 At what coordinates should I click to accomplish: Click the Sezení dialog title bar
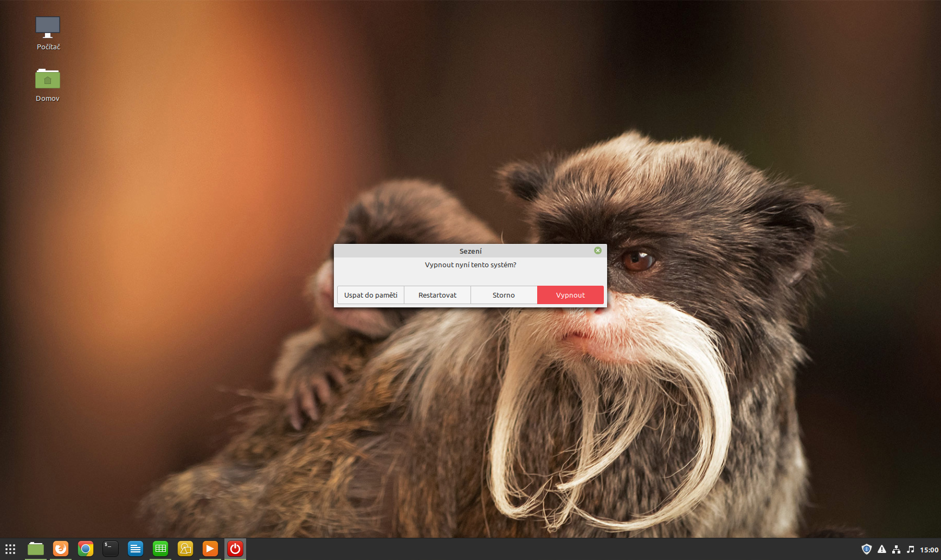click(470, 251)
